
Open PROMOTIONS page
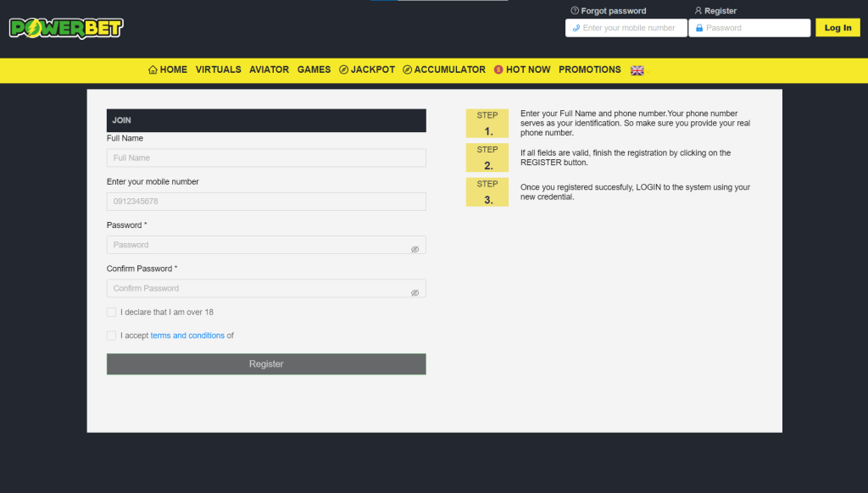[590, 69]
